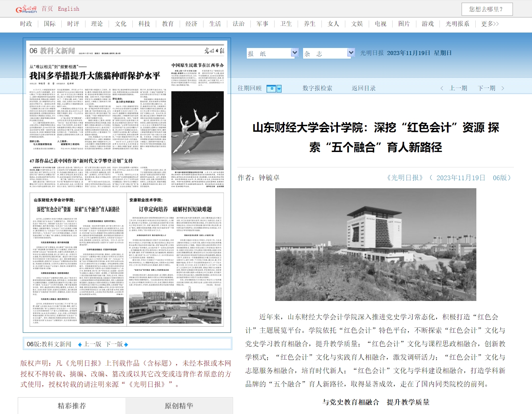
Task: Open the 光明报系 navigation item
Action: (x=457, y=24)
